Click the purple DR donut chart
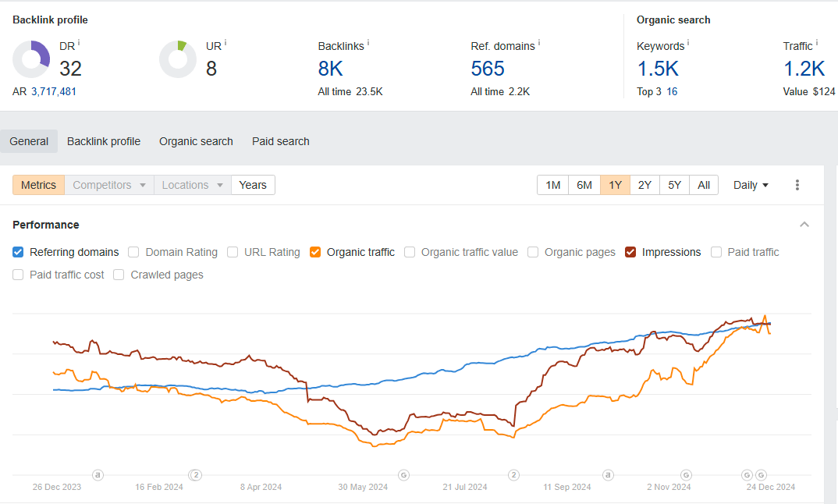This screenshot has height=504, width=838. [x=31, y=59]
